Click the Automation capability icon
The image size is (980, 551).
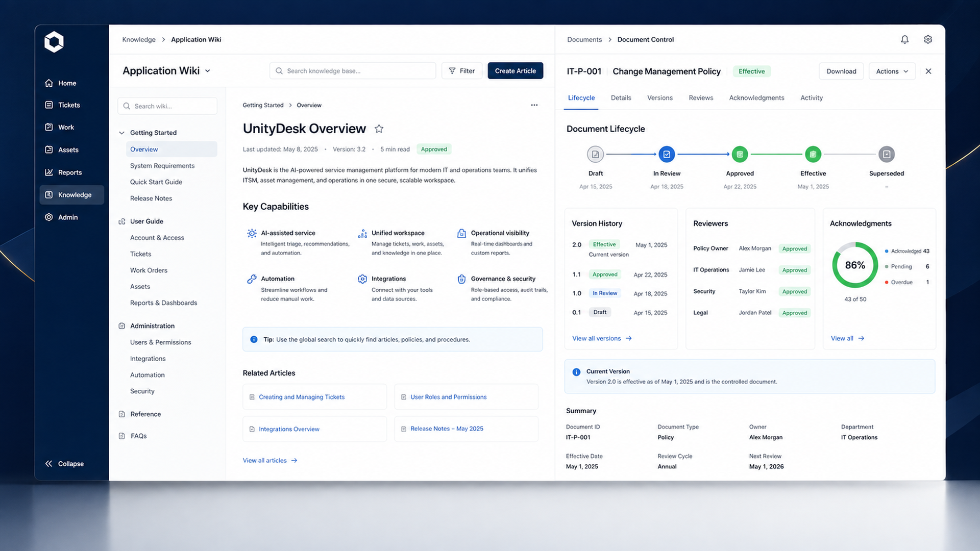(x=252, y=279)
